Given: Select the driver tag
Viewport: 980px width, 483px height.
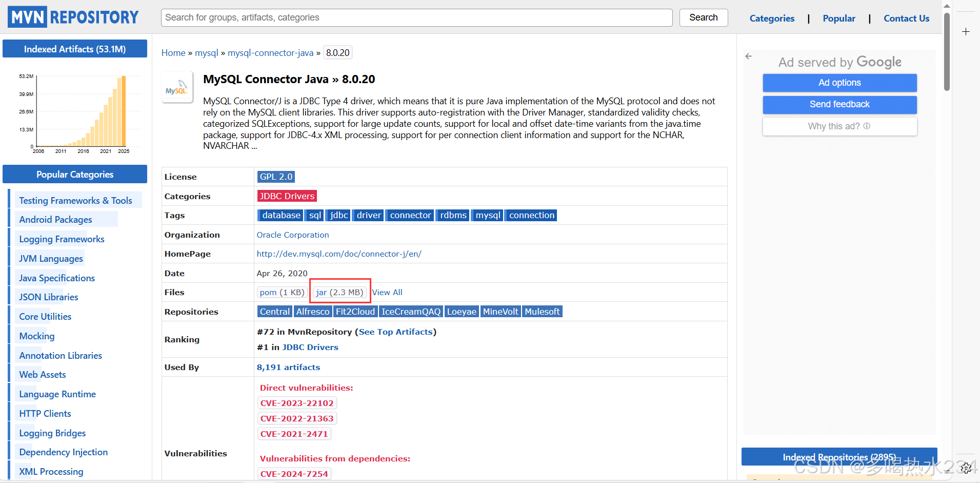Looking at the screenshot, I should (x=368, y=216).
